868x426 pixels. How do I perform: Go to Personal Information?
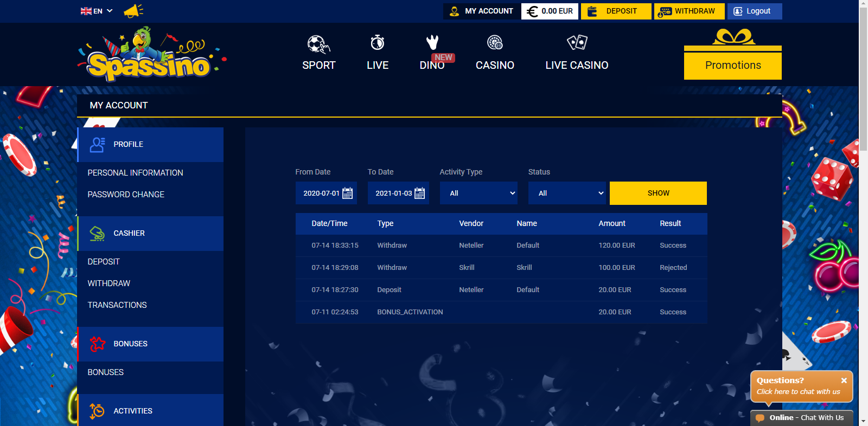(x=136, y=173)
